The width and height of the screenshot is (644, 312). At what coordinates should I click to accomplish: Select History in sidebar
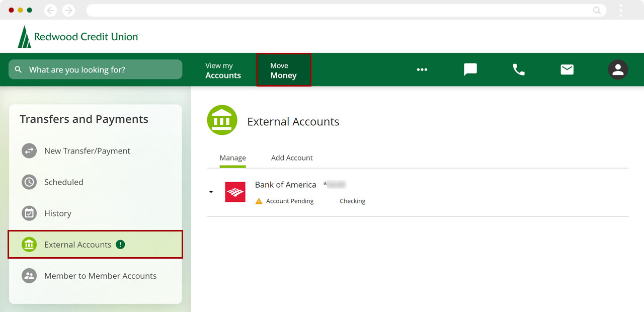[95, 213]
